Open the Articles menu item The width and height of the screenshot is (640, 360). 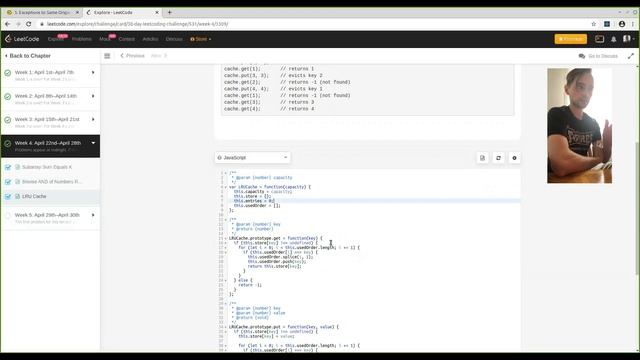(150, 39)
